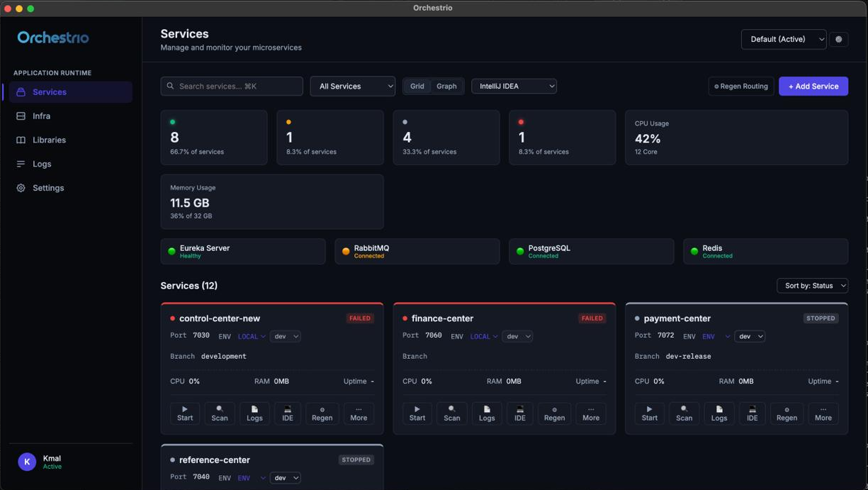
Task: Open the IntelliJ IDEA dropdown
Action: 514,86
